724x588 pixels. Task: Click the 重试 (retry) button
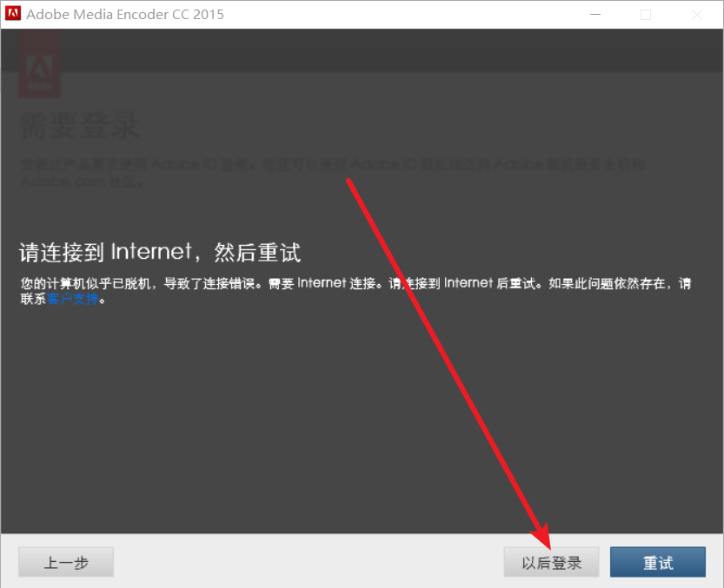coord(657,562)
